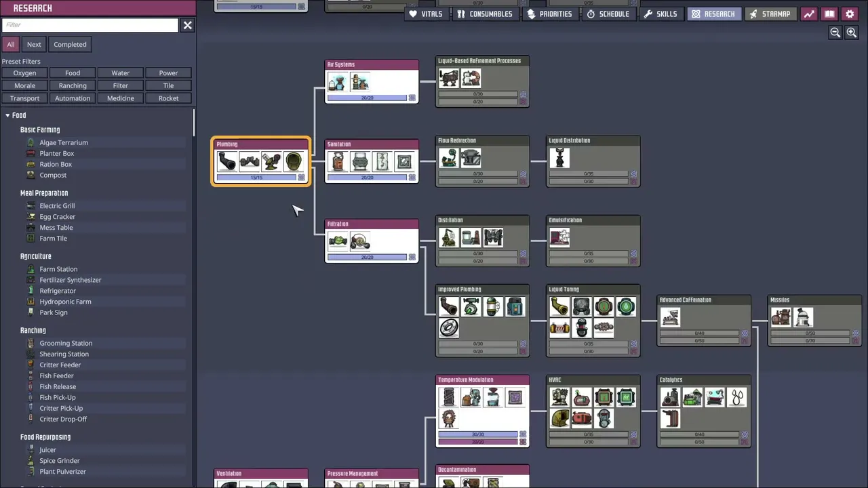Toggle the Oxygen preset filter
This screenshot has width=868, height=488.
pyautogui.click(x=24, y=73)
